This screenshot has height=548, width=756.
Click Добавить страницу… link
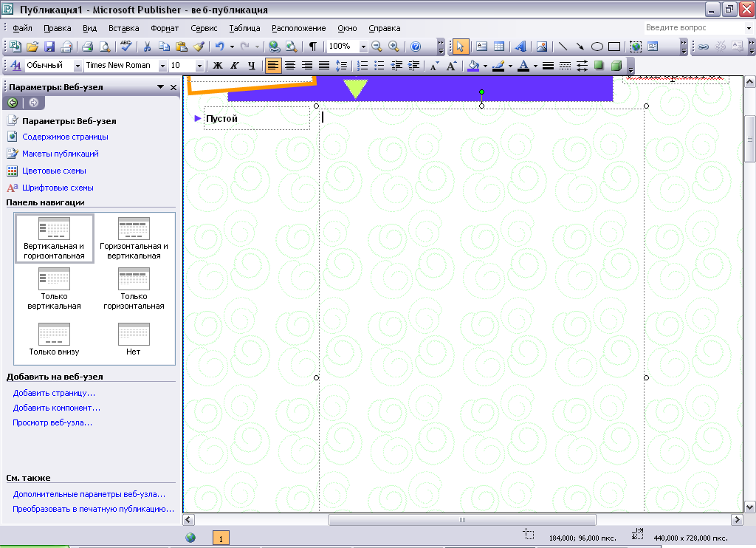coord(54,393)
